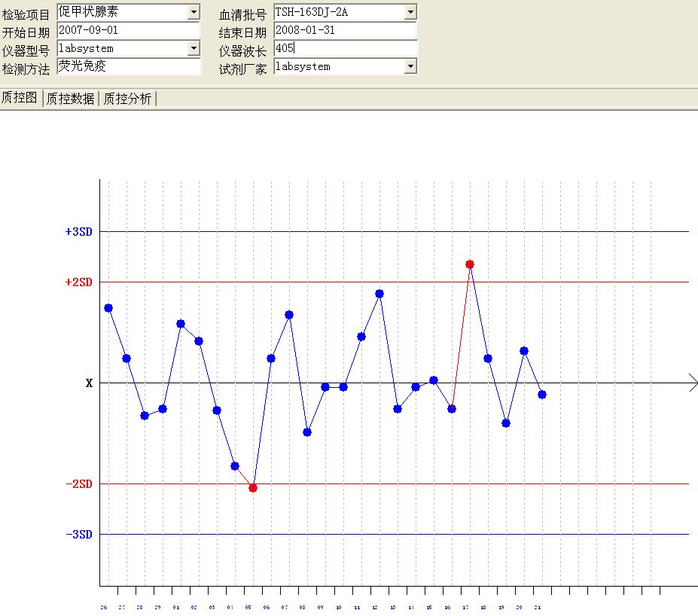698x616 pixels.
Task: Click the 结束日期 field showing 2008-01-31
Action: point(344,30)
